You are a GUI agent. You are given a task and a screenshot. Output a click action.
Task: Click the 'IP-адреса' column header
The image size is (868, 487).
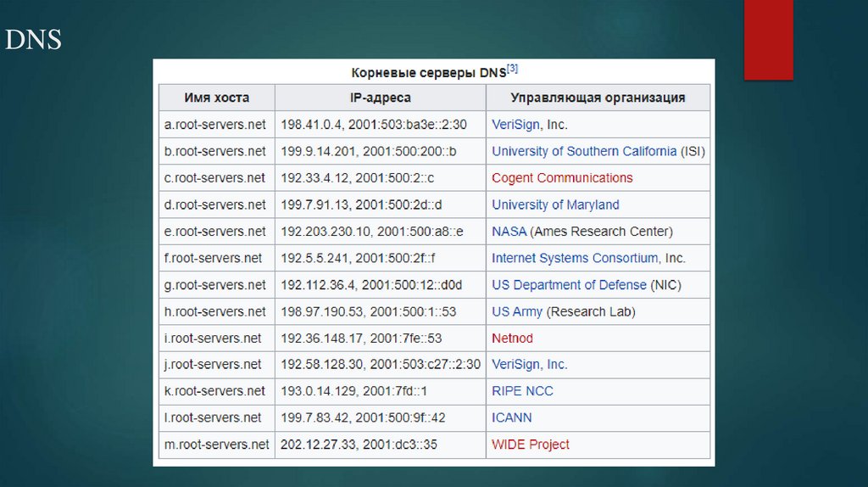[381, 98]
